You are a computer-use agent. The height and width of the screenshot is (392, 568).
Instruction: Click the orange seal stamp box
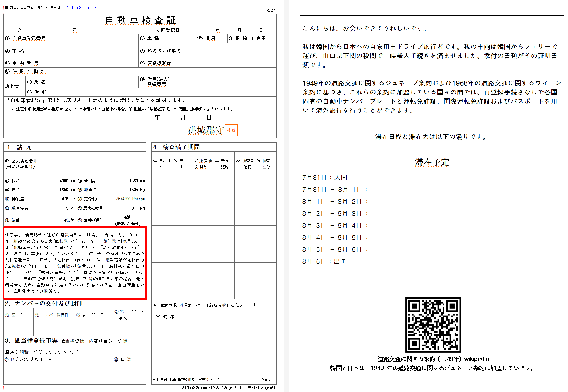[231, 130]
